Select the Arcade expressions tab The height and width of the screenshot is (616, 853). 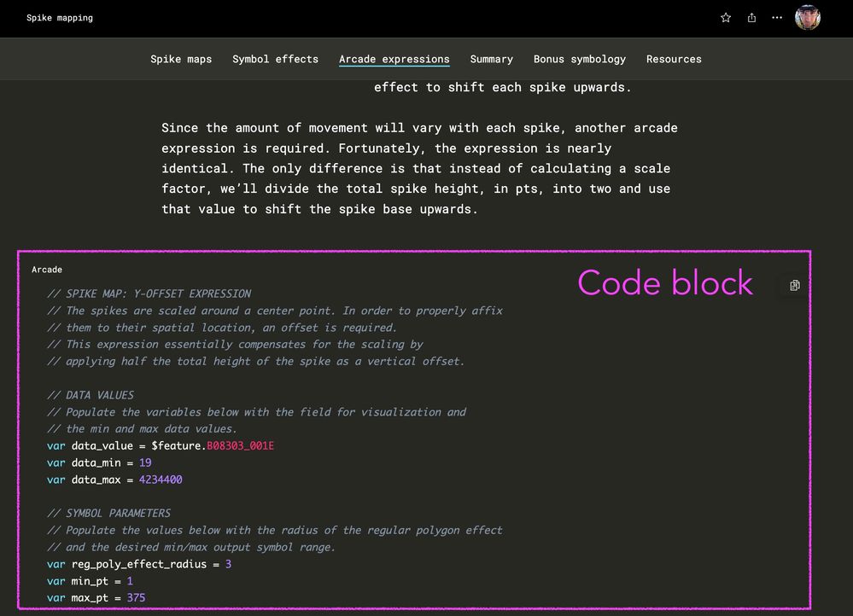pos(394,59)
